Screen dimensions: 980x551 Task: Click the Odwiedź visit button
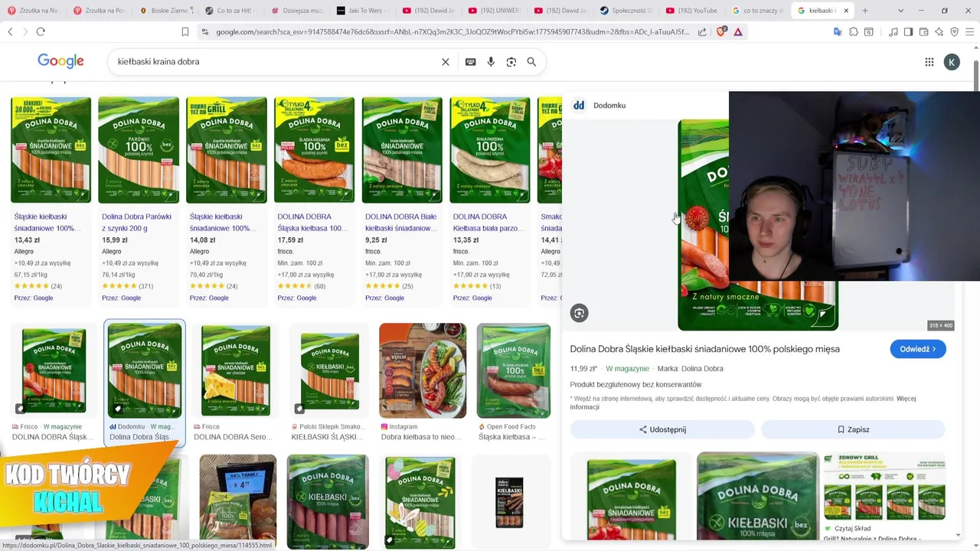(917, 349)
